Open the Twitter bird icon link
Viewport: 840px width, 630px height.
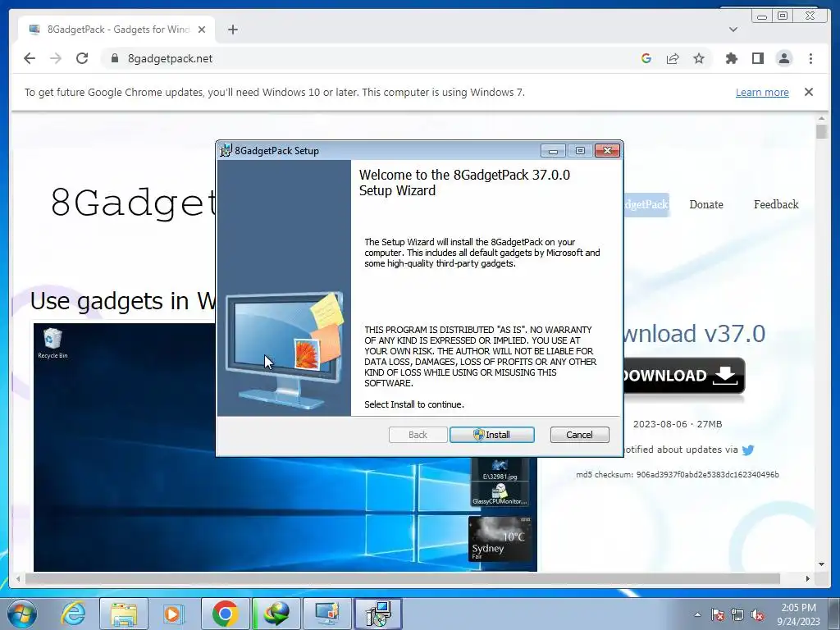[748, 450]
